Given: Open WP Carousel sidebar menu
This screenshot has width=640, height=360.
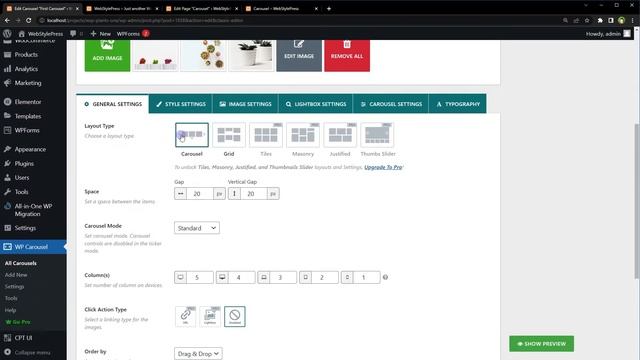Looking at the screenshot, I should pos(33,247).
